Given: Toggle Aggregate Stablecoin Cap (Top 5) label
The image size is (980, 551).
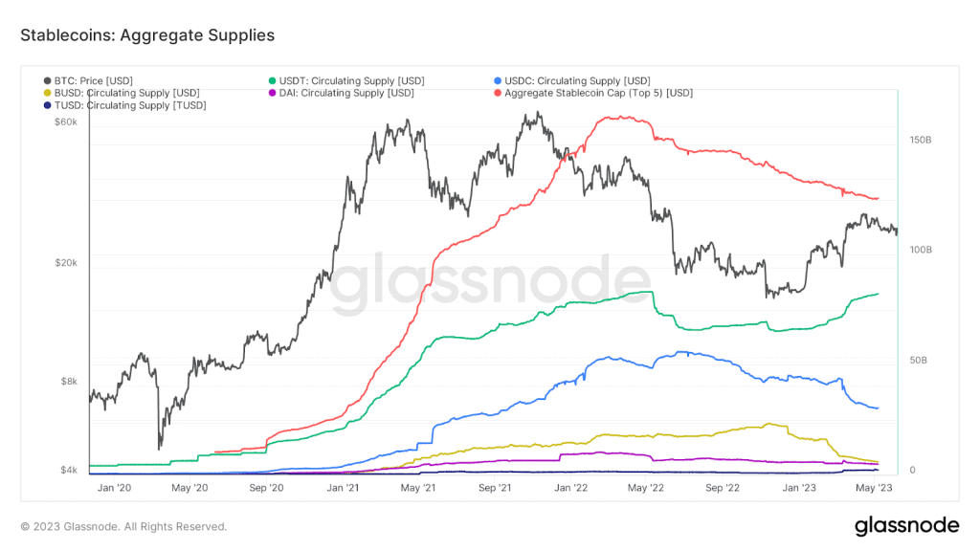Looking at the screenshot, I should point(598,93).
